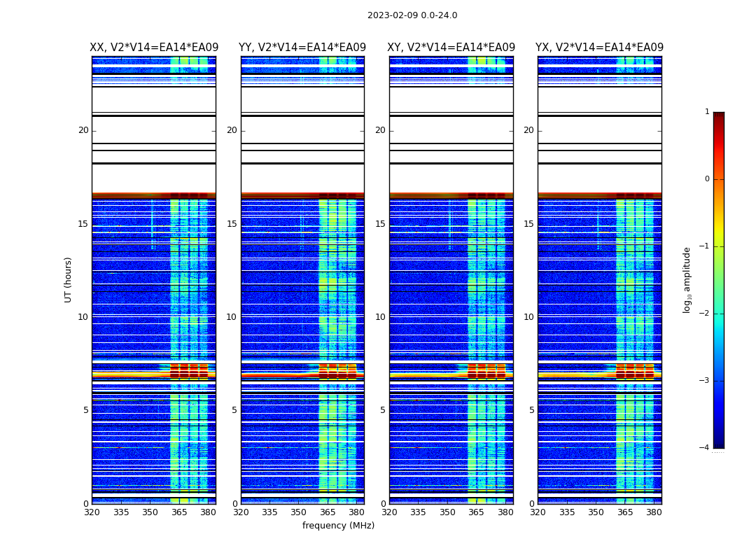The height and width of the screenshot is (560, 735).
Task: Click the 365 MHz tick under YX panel
Action: 625,512
